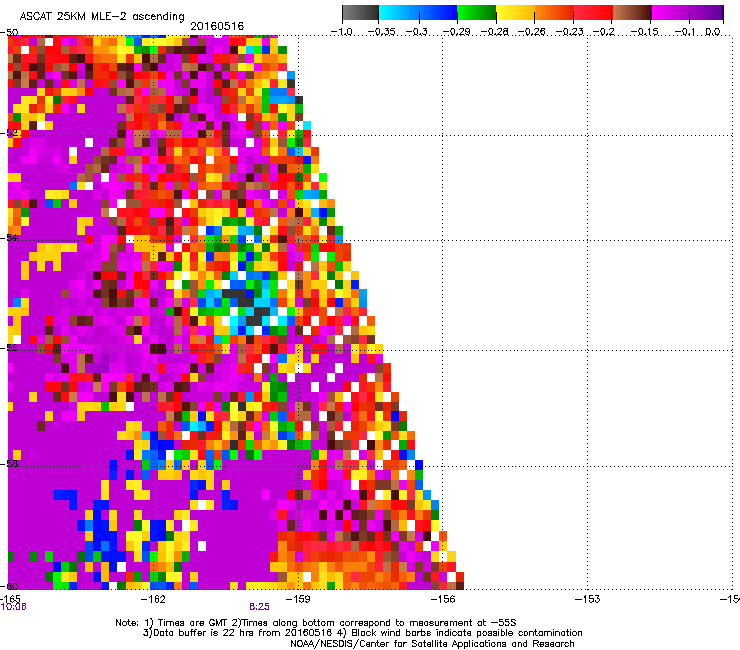Click the '-56' latitude axis label
This screenshot has height=650, width=740.
point(9,348)
